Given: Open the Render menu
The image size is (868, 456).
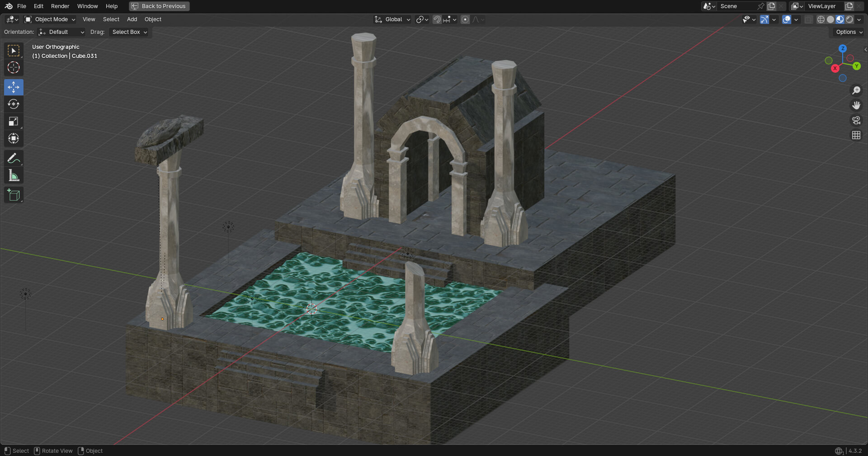Looking at the screenshot, I should point(60,6).
